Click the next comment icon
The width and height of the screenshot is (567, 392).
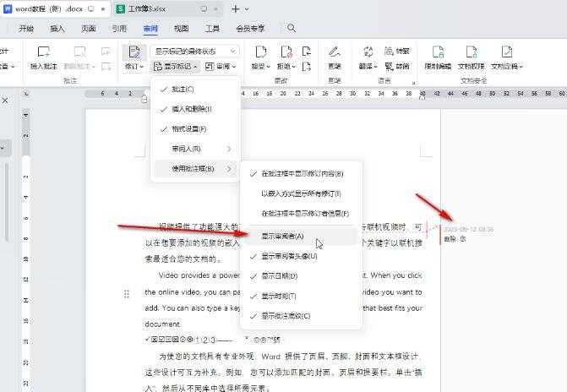(106, 67)
